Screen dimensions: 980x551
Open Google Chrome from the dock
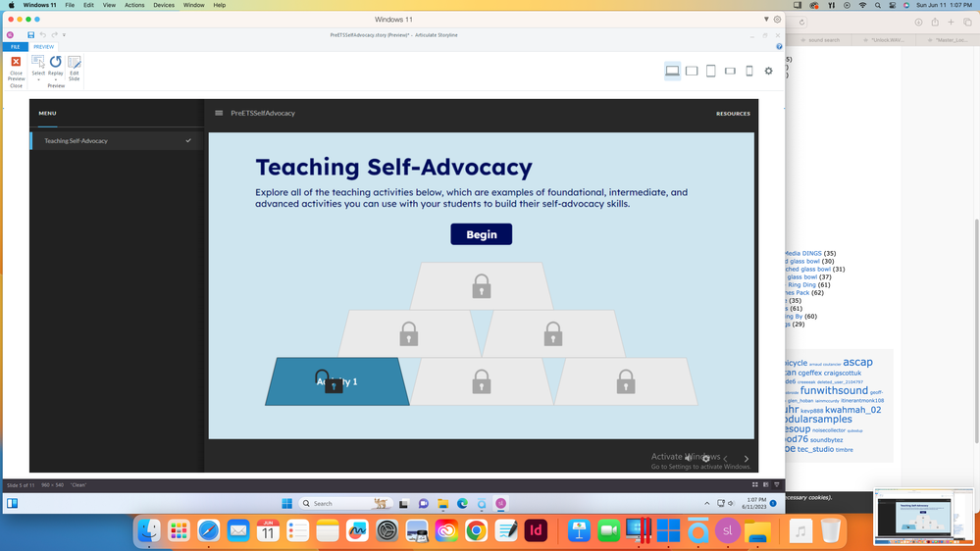476,531
